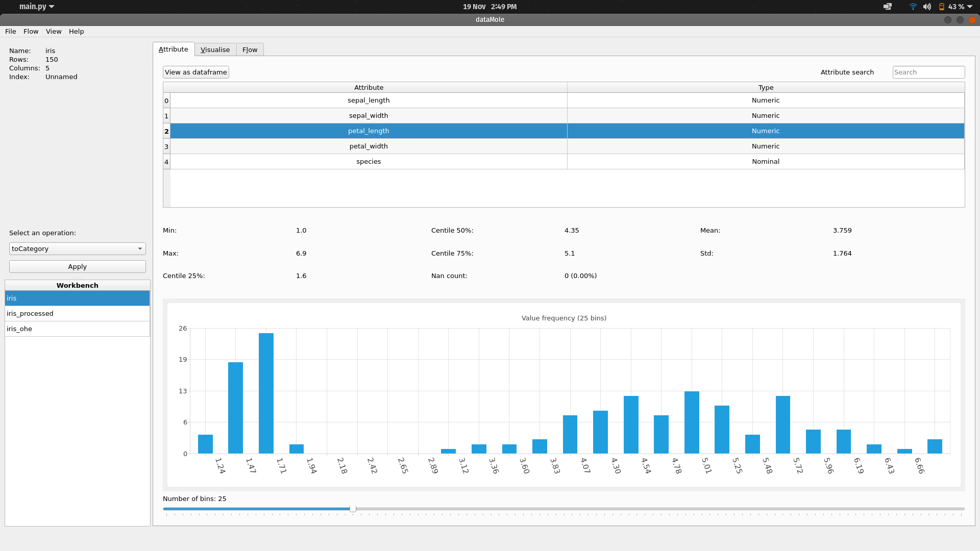Image resolution: width=980 pixels, height=551 pixels.
Task: Expand the system power menu arrow
Action: click(970, 7)
